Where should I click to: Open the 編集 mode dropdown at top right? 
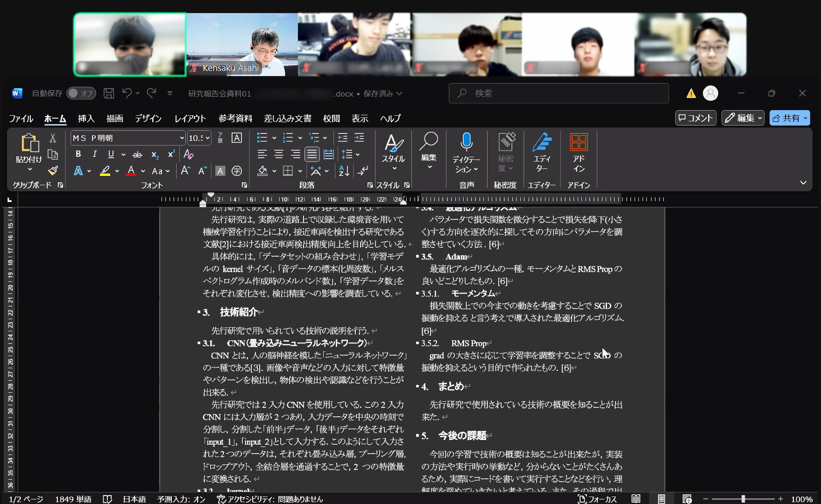point(743,118)
